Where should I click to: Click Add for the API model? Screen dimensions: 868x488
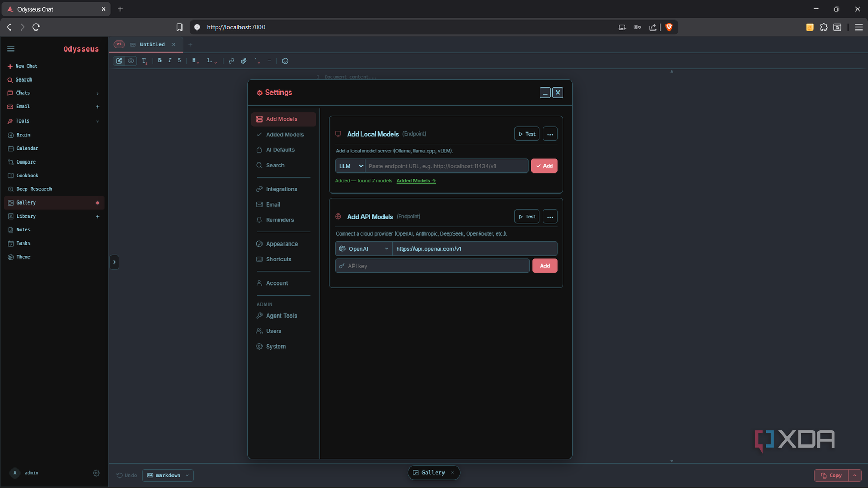tap(545, 266)
